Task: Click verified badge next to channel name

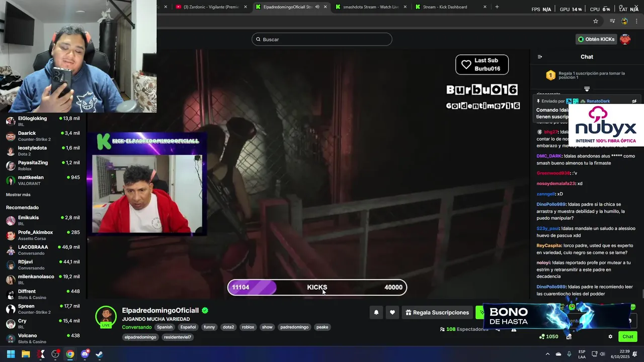Action: point(205,311)
